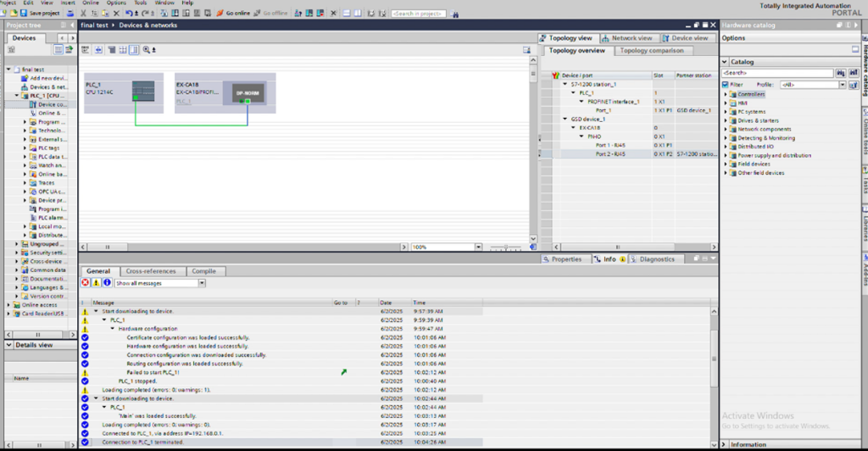Image resolution: width=868 pixels, height=451 pixels.
Task: Click the binoculars search icon in toolbar
Action: point(455,14)
